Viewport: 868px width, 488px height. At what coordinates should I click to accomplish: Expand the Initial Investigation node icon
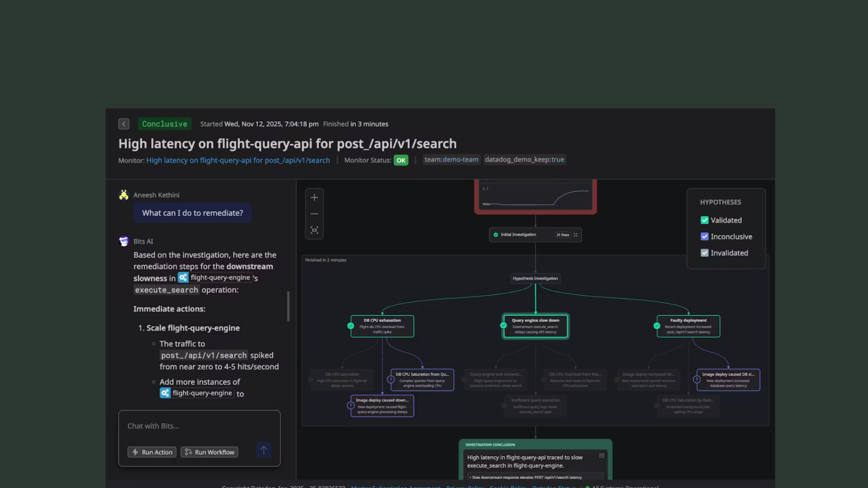(576, 235)
